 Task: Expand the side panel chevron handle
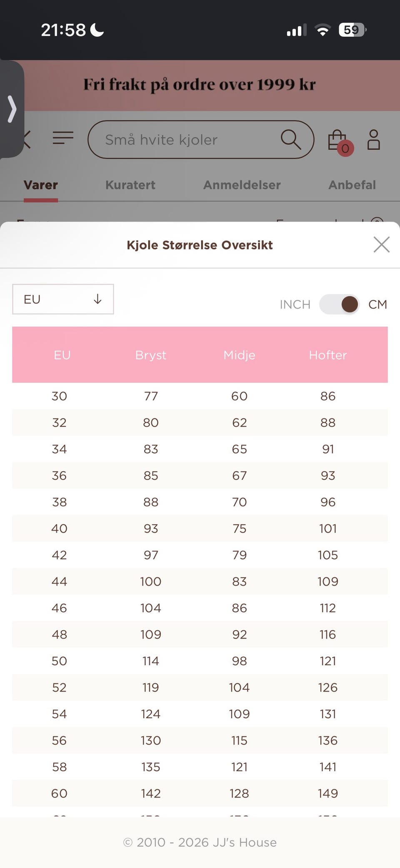[x=12, y=109]
